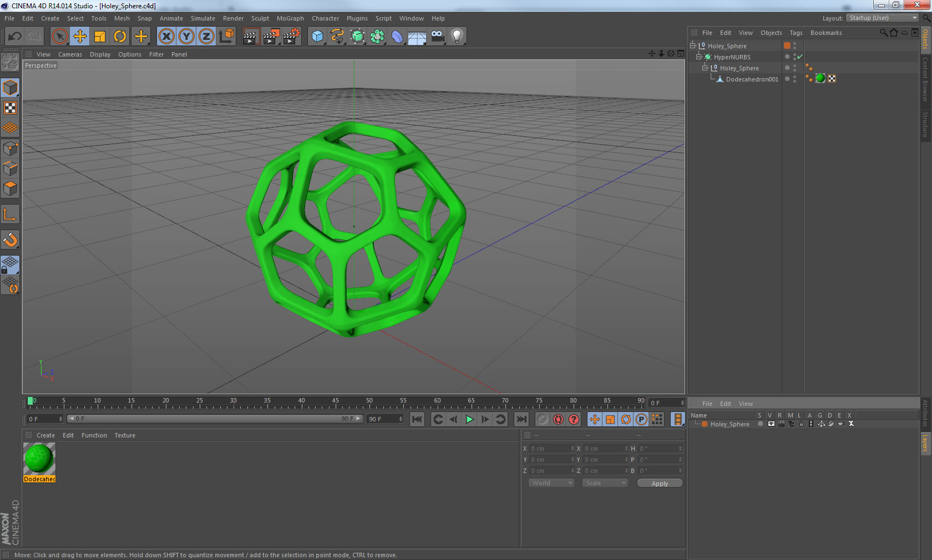932x560 pixels.
Task: Switch to Points mode icon
Action: tap(10, 148)
